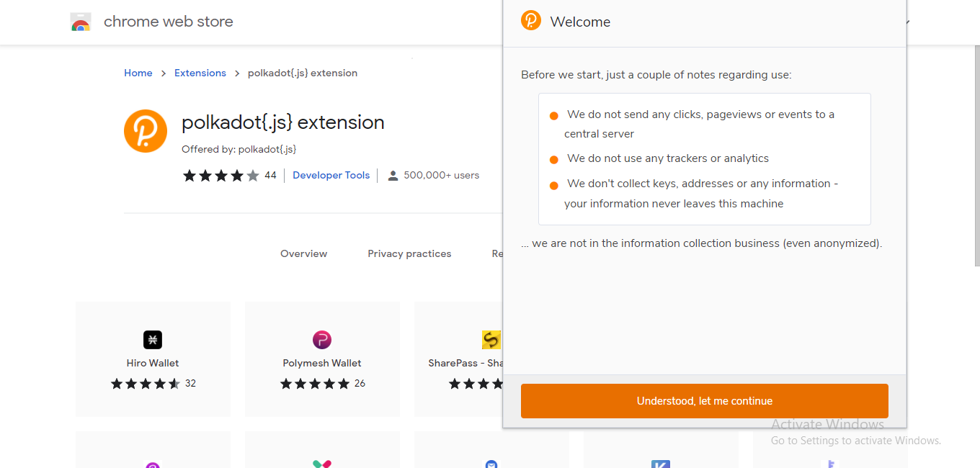Click the Welcome popup heading

pos(580,22)
